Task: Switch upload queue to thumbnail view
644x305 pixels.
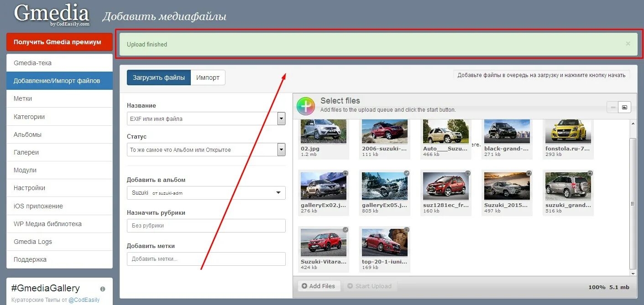Action: 624,107
